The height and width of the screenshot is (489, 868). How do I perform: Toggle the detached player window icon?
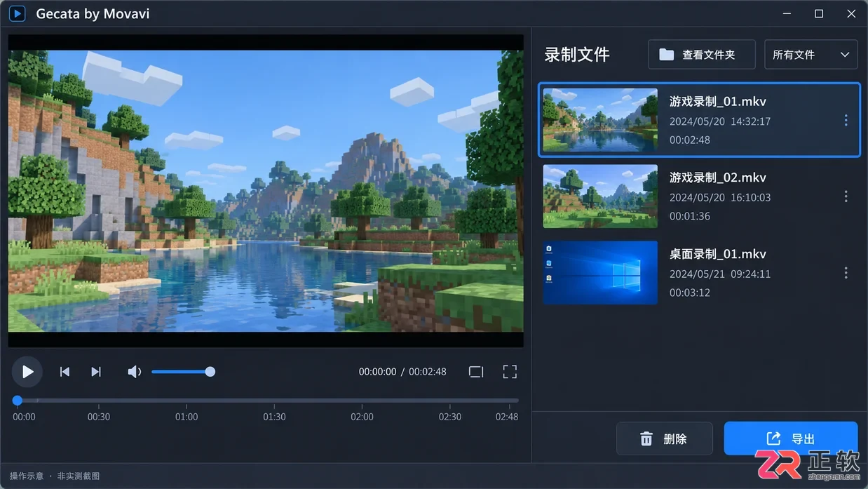pos(476,372)
